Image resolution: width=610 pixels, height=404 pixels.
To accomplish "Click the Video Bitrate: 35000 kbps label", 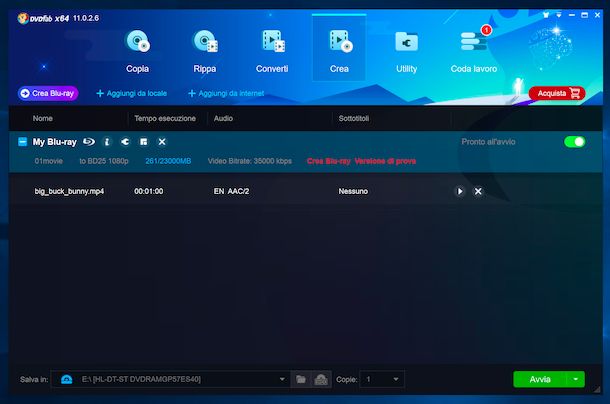I will click(249, 161).
